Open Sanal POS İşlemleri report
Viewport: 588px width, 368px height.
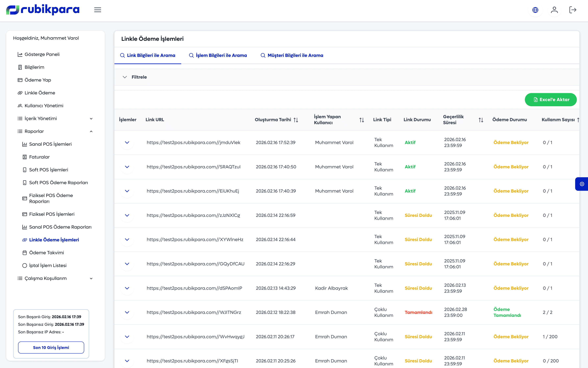50,144
